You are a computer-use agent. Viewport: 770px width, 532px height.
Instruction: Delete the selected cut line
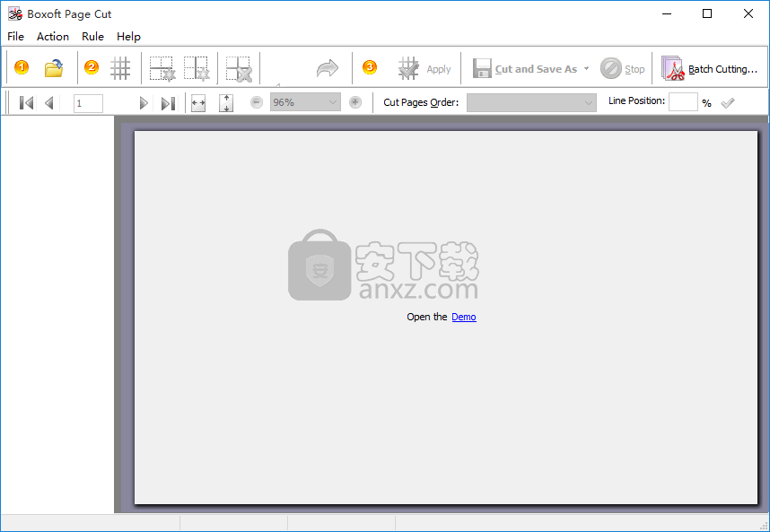[239, 67]
